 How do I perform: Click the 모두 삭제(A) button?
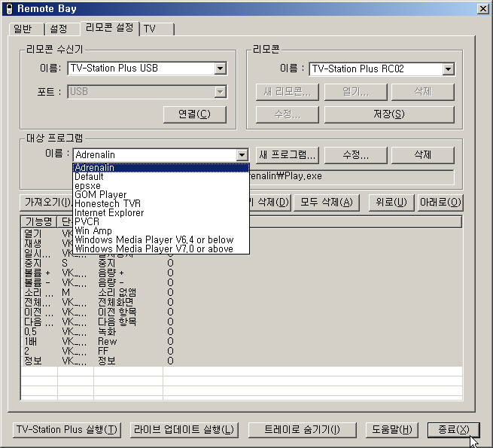tap(327, 203)
